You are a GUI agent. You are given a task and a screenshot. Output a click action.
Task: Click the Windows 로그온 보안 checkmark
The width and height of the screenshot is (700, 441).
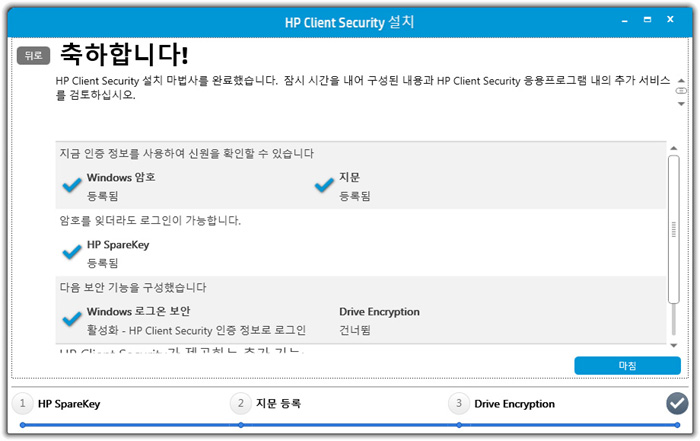pos(71,319)
